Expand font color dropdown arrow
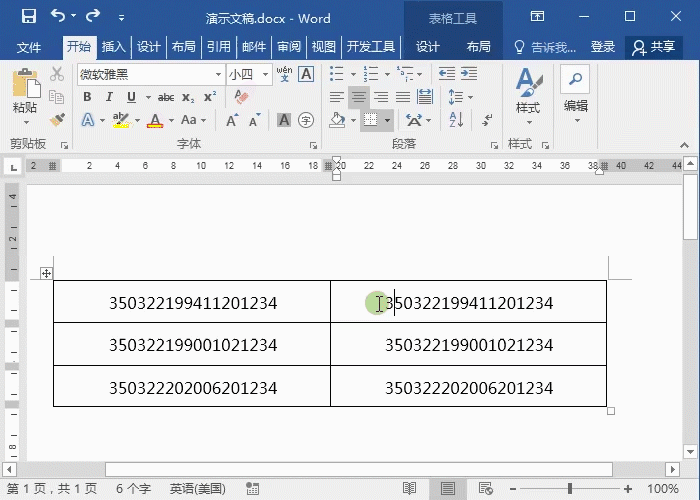 coord(171,121)
